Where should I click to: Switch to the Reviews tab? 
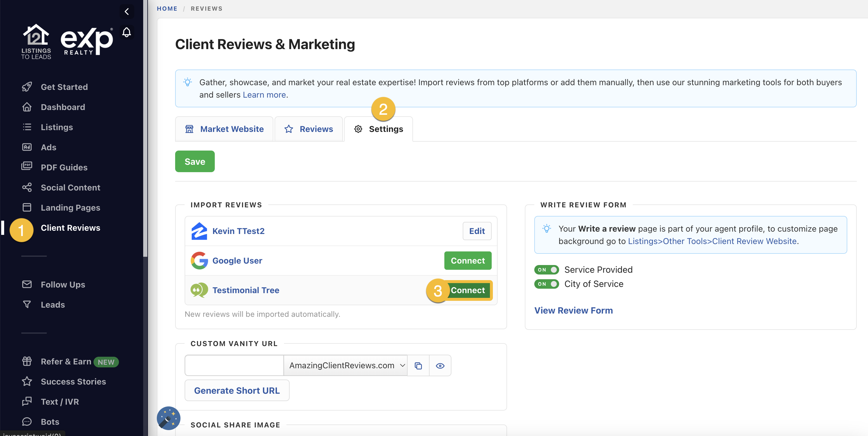pyautogui.click(x=309, y=129)
